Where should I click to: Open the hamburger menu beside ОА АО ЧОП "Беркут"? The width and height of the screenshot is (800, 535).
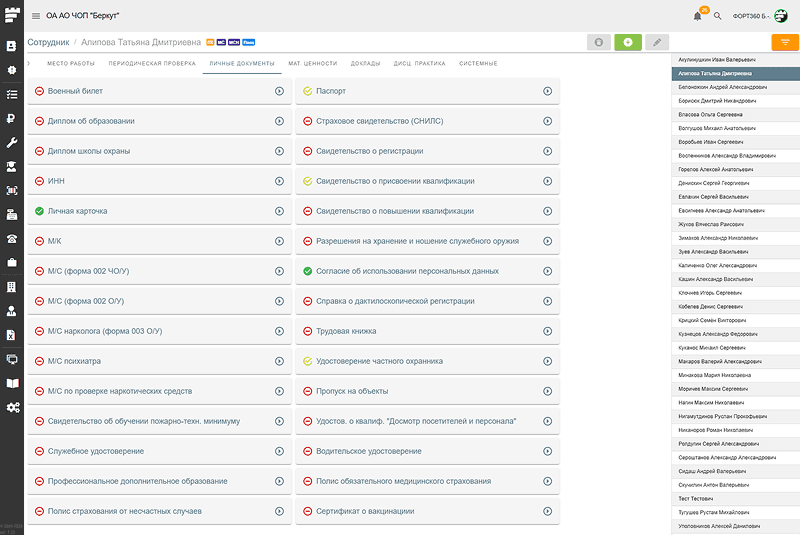(36, 16)
